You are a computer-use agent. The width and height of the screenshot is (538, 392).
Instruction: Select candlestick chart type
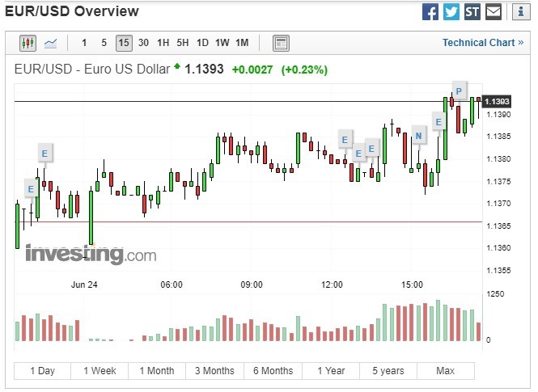coord(28,43)
